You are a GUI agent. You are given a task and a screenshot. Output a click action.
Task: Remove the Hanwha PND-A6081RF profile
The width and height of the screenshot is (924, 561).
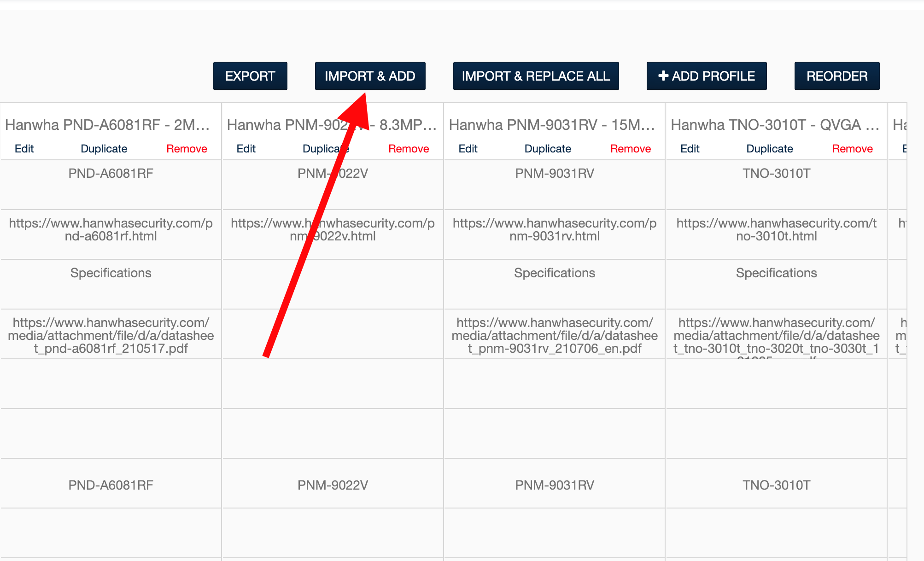(187, 149)
